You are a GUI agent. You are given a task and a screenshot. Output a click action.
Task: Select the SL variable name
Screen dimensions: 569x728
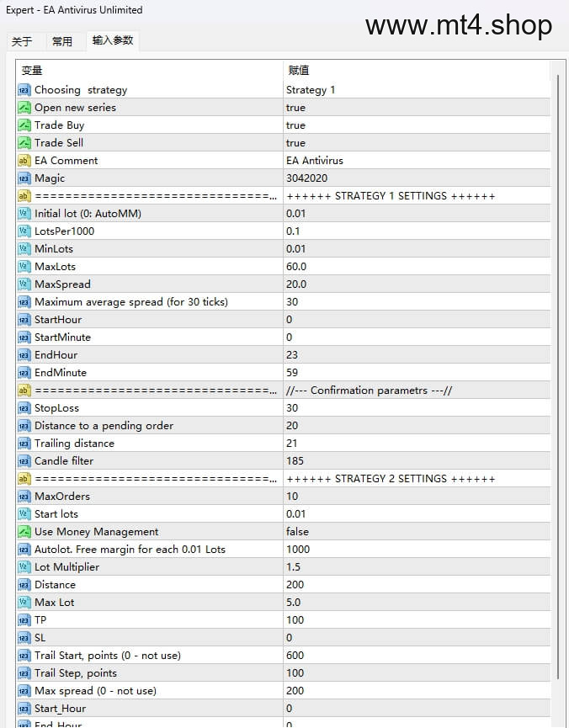40,638
